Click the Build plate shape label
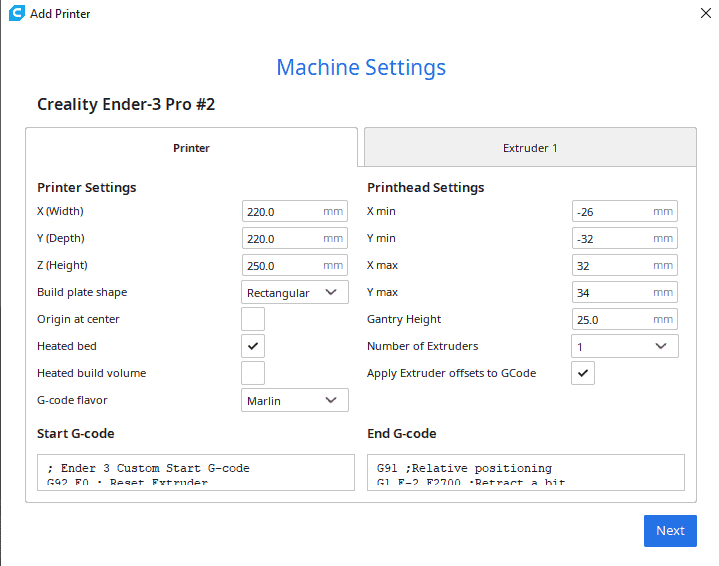This screenshot has width=719, height=566. coord(82,293)
